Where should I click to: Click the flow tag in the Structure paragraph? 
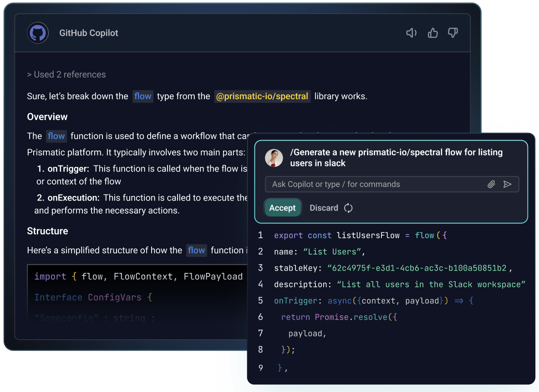click(196, 250)
